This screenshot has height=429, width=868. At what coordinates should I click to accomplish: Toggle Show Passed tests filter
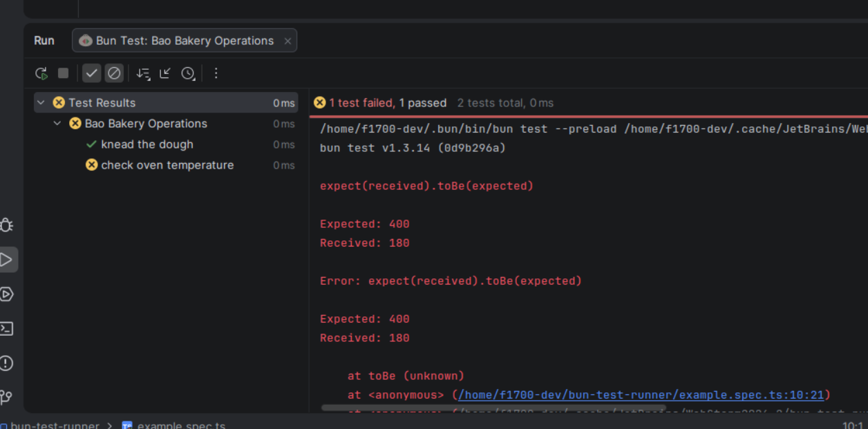pyautogui.click(x=92, y=73)
